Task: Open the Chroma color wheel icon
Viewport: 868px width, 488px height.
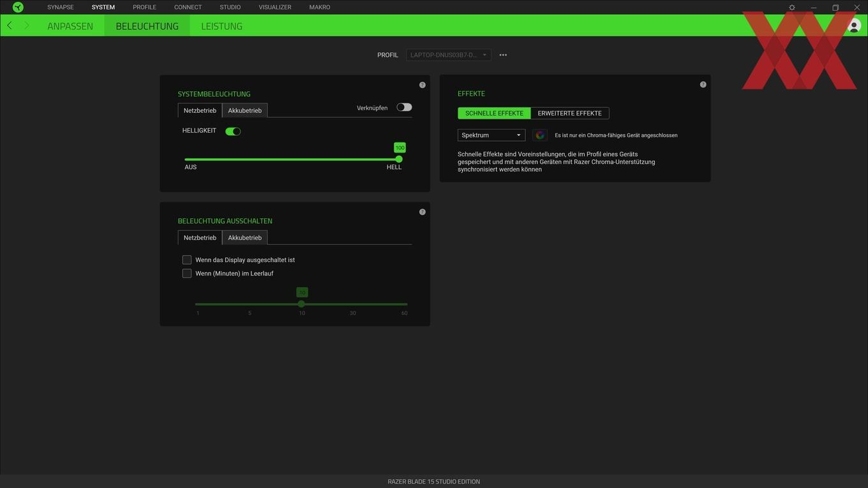Action: coord(540,135)
